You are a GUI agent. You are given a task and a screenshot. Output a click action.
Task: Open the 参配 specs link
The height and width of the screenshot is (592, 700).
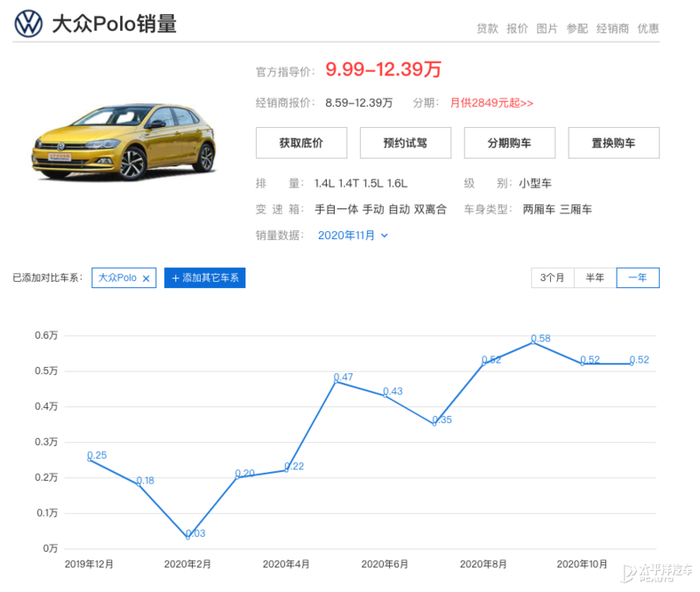577,29
